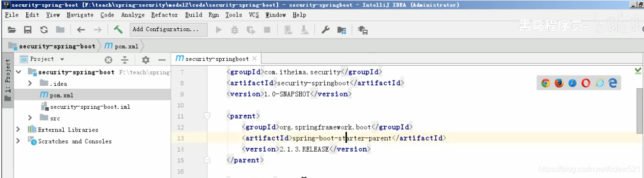The image size is (644, 178).
Task: Open the Navigate menu
Action: point(80,15)
